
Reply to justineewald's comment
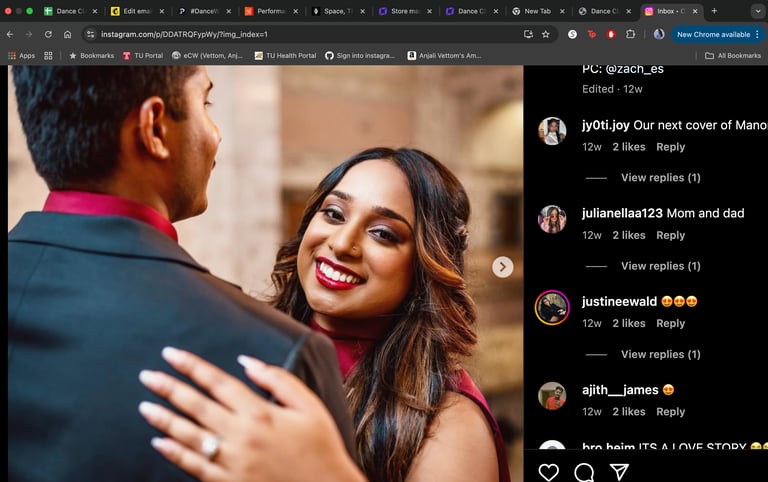pos(671,323)
